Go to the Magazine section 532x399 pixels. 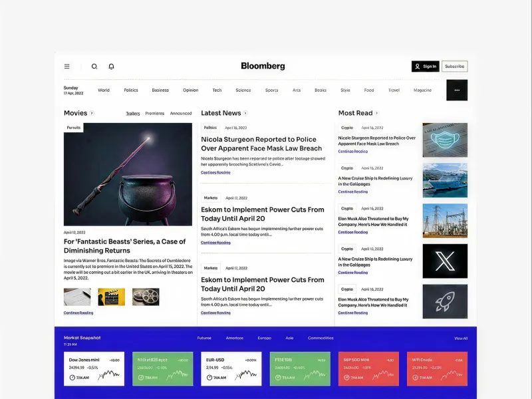coord(422,90)
